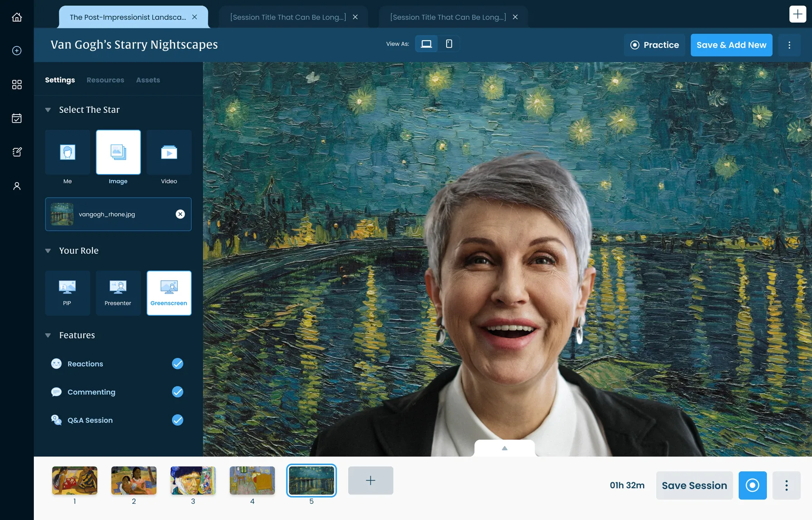Screen dimensions: 812x520
Task: Open the header three-dot menu
Action: coord(789,45)
